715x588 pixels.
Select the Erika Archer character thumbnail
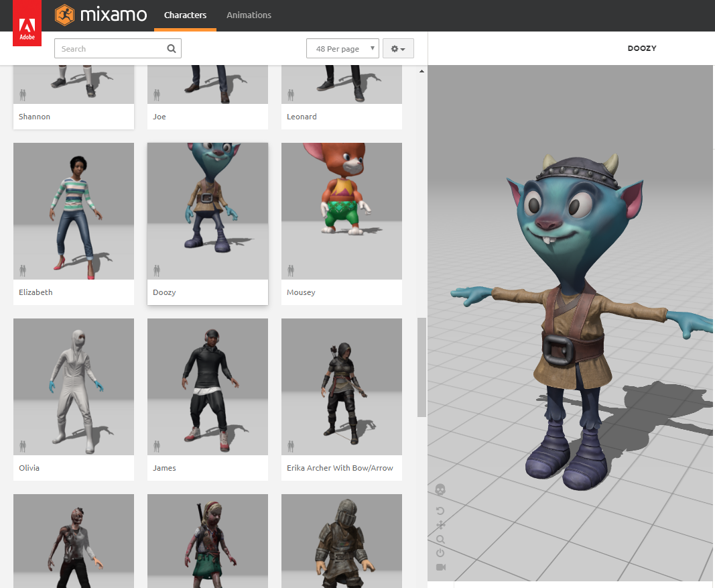pos(342,387)
